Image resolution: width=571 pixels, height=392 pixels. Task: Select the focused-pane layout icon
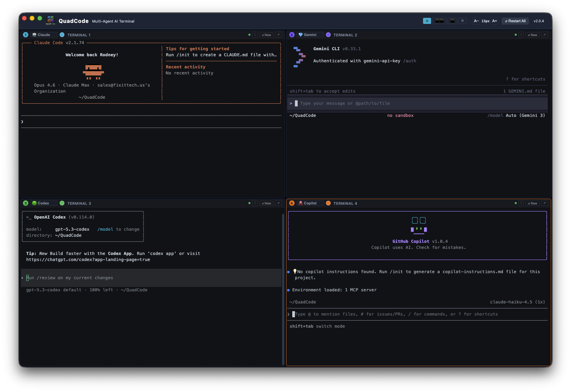pos(462,21)
